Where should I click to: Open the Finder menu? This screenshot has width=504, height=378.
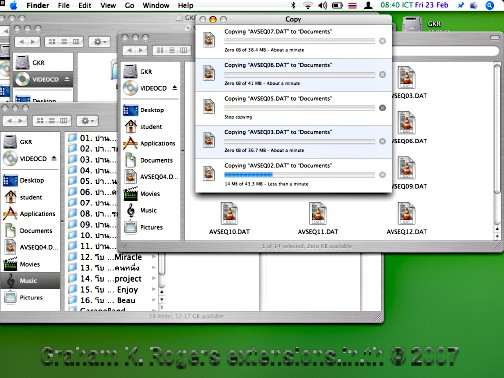point(38,5)
